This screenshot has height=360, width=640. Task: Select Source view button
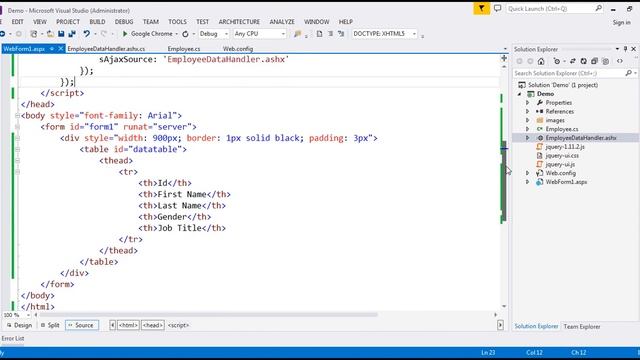tap(82, 325)
